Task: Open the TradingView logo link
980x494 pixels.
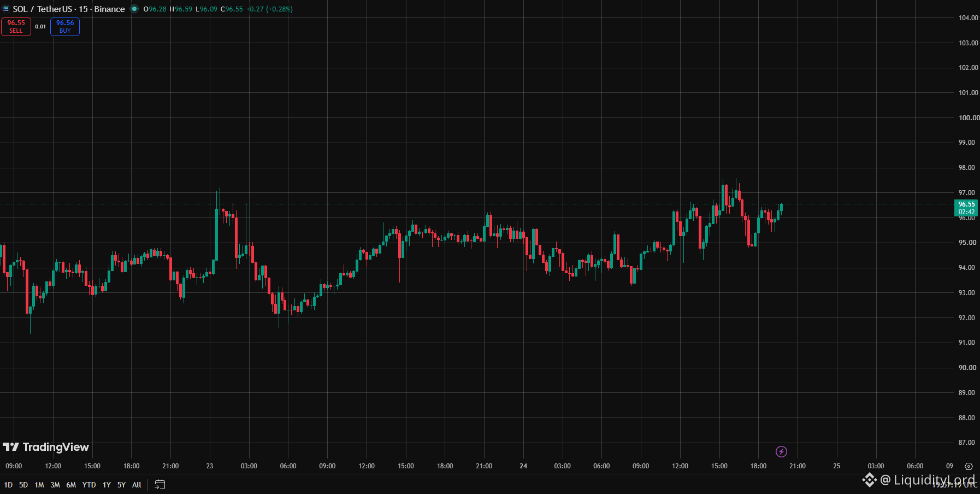Action: tap(46, 447)
